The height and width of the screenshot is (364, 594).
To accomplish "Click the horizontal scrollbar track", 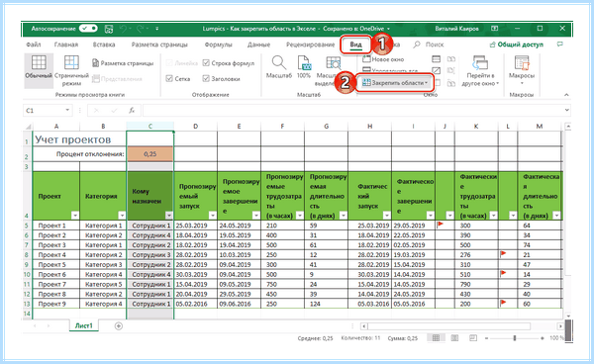I will (x=448, y=325).
